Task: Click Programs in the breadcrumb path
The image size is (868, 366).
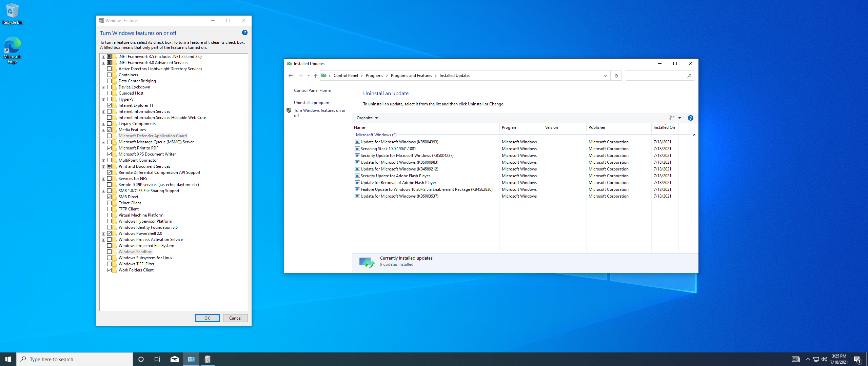Action: click(x=374, y=76)
